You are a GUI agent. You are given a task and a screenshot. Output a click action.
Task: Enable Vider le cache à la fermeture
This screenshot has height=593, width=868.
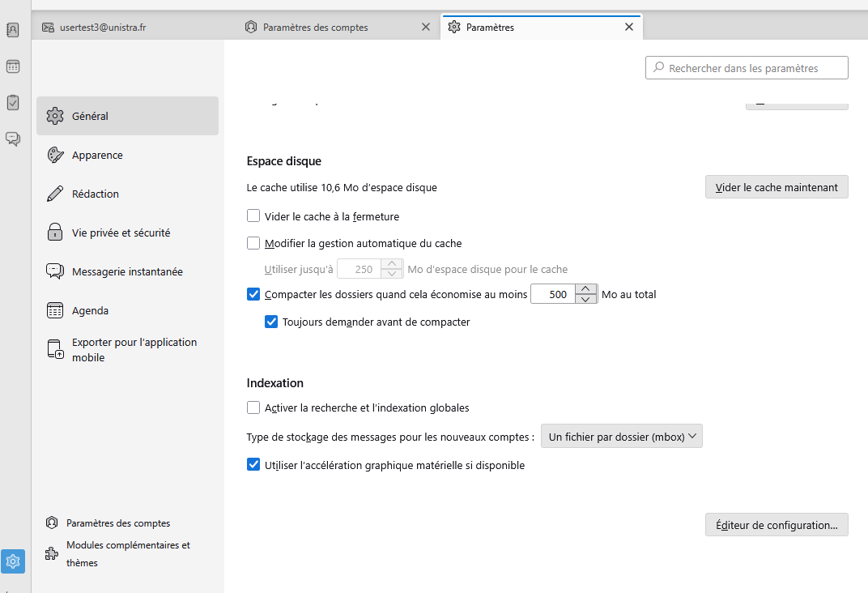(253, 216)
